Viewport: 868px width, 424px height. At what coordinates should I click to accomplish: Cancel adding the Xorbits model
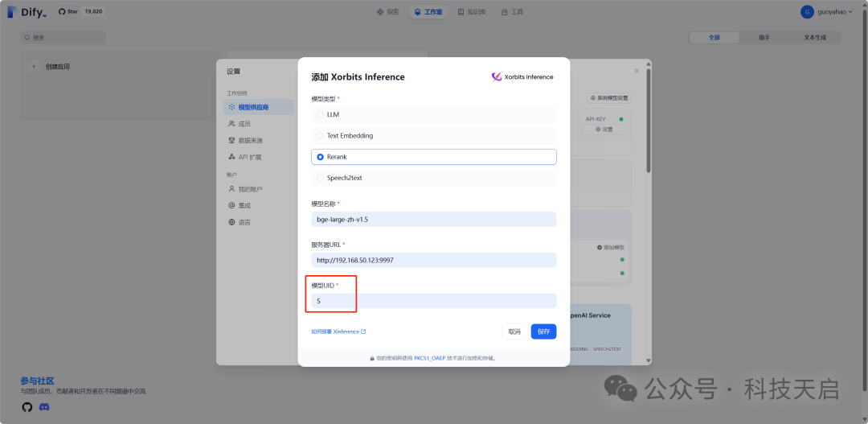tap(514, 331)
